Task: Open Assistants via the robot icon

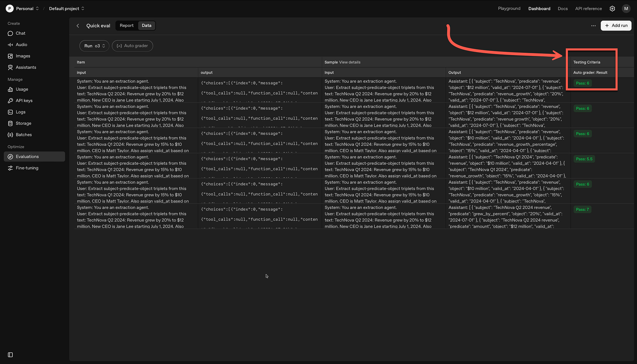Action: click(10, 67)
